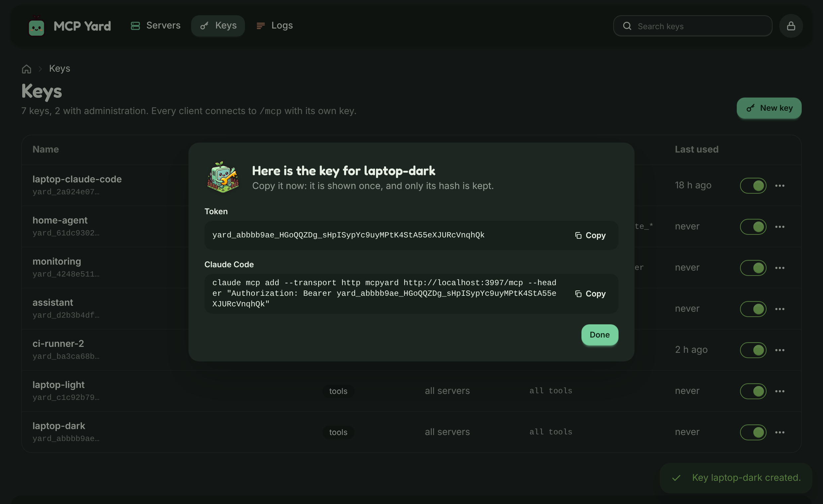Click the tools badge in laptop-light row
Screen dimensions: 823x504
[x=338, y=391]
